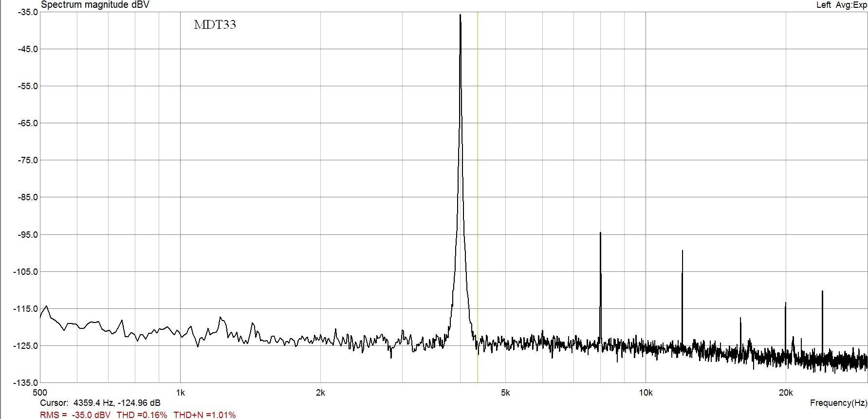Click the "Left Avg:Exp" label

841,5
